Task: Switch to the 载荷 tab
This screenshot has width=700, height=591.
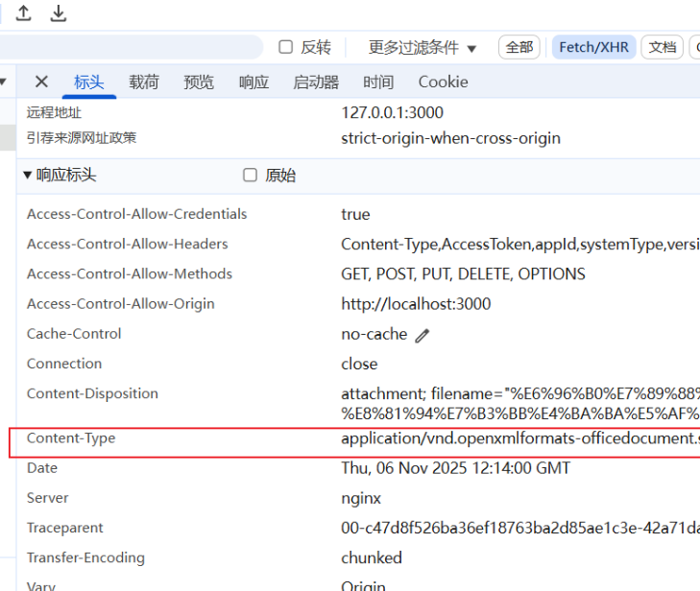Action: tap(144, 83)
